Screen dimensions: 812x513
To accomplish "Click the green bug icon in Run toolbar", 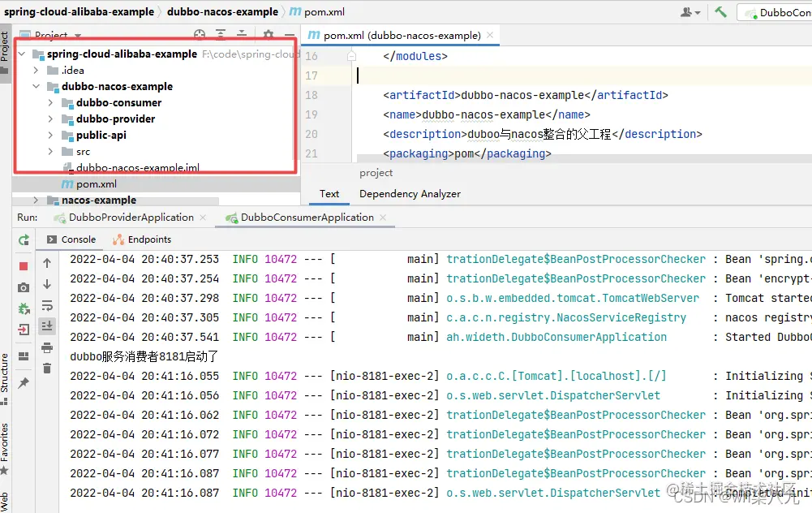I will pyautogui.click(x=24, y=308).
